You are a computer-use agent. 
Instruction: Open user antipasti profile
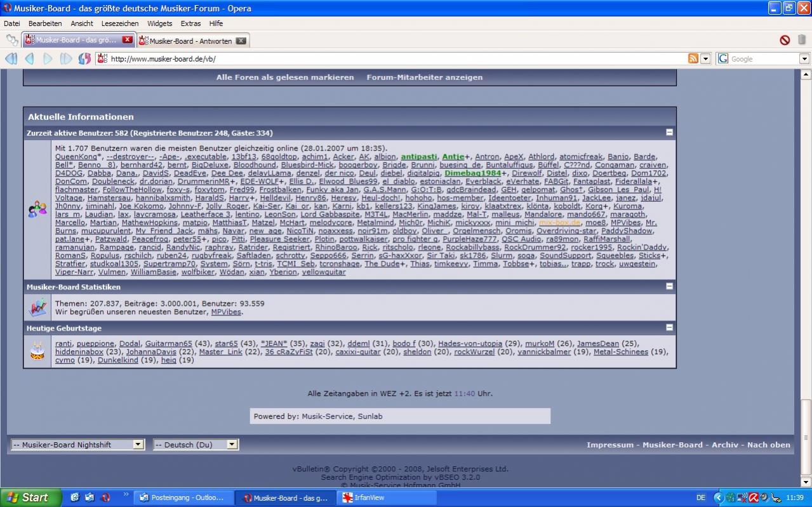[x=419, y=157]
